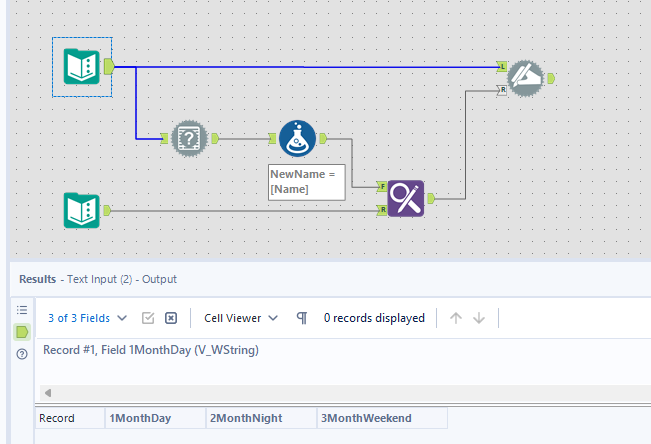Image resolution: width=651 pixels, height=444 pixels.
Task: Click the cell viewer scroll left arrow
Action: pos(48,393)
